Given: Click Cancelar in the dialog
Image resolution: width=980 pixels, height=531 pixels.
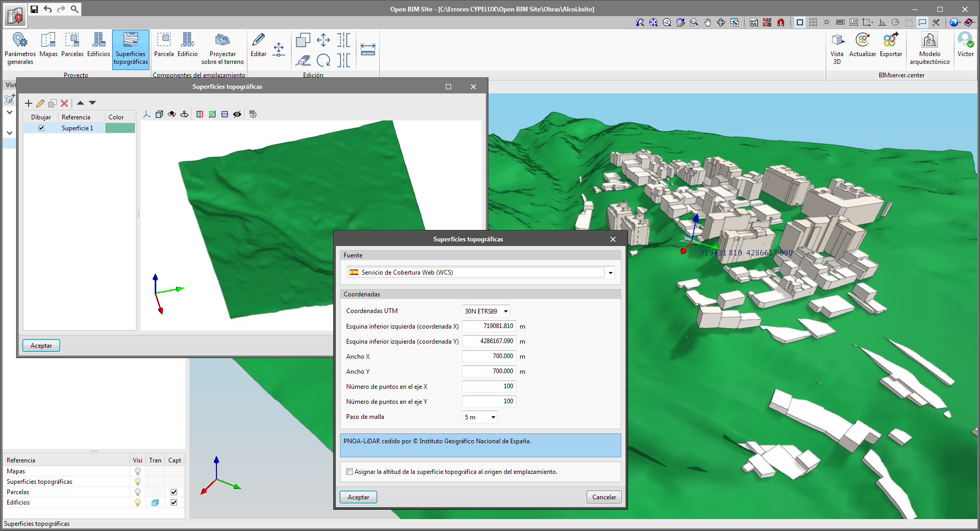Looking at the screenshot, I should coord(604,497).
